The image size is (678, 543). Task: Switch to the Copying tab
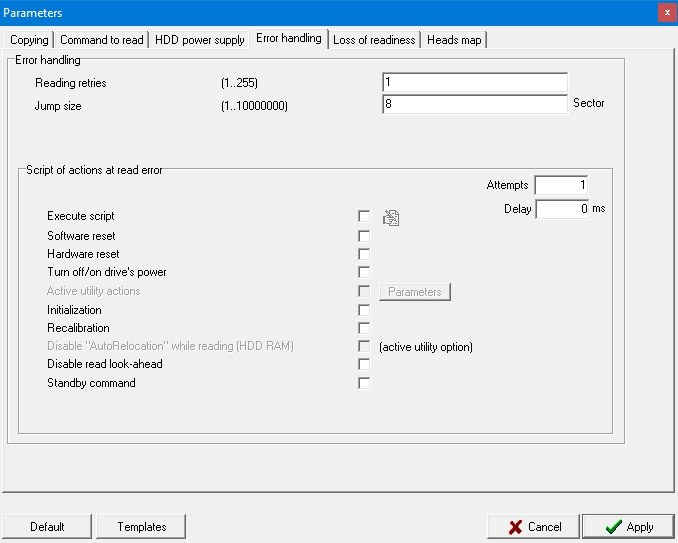(x=29, y=40)
